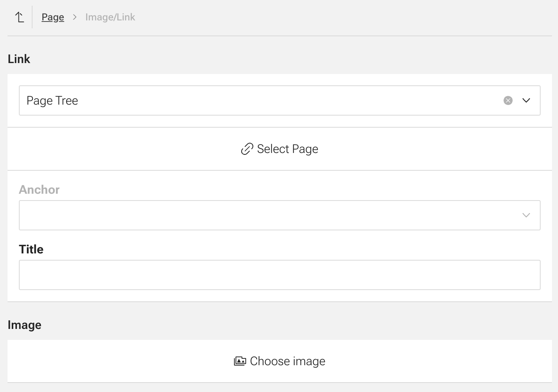Click the image gallery icon
The image size is (558, 392).
pos(240,361)
